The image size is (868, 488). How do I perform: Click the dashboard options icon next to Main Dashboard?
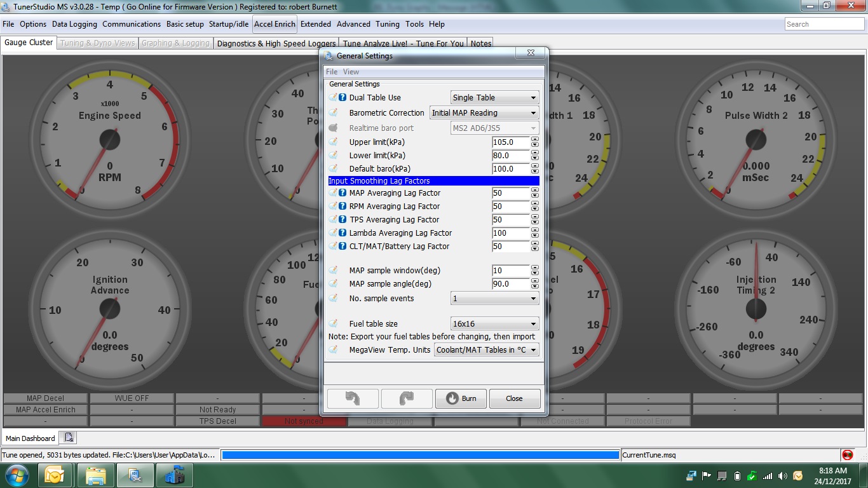click(69, 438)
